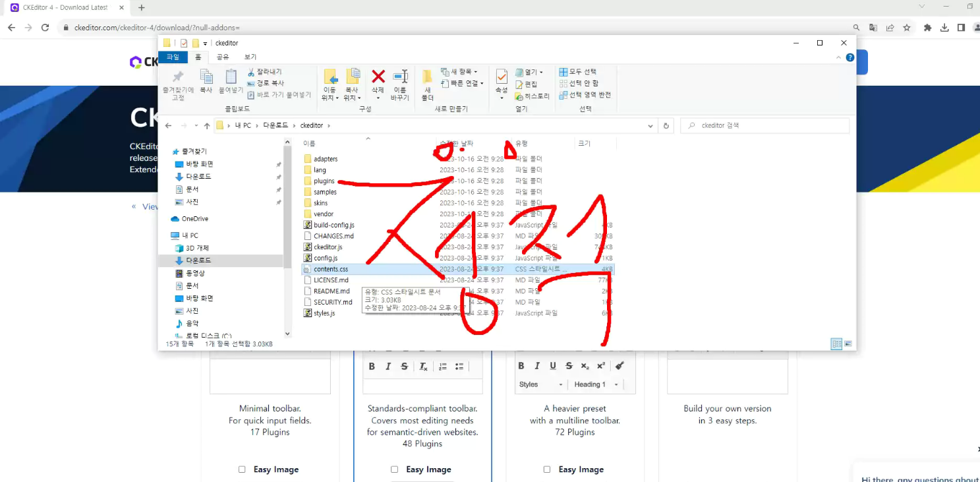Expand the address bar history dropdown

[651, 125]
